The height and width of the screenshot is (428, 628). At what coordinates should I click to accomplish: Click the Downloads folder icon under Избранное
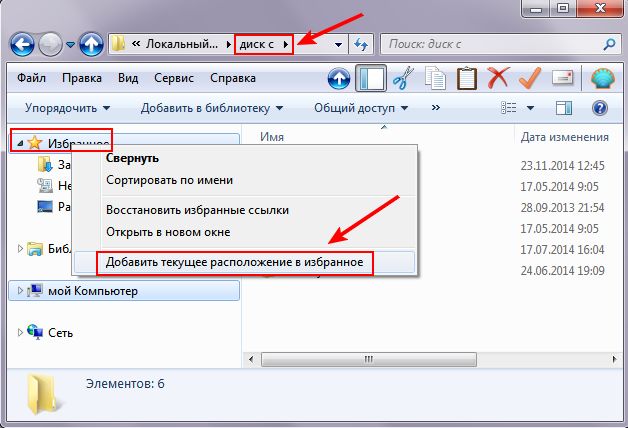point(45,164)
